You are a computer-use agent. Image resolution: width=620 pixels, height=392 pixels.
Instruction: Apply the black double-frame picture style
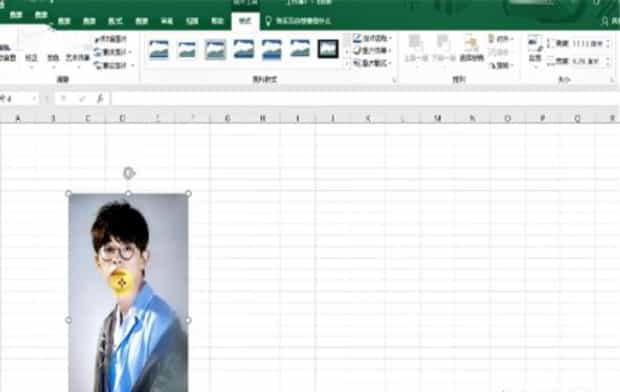328,49
